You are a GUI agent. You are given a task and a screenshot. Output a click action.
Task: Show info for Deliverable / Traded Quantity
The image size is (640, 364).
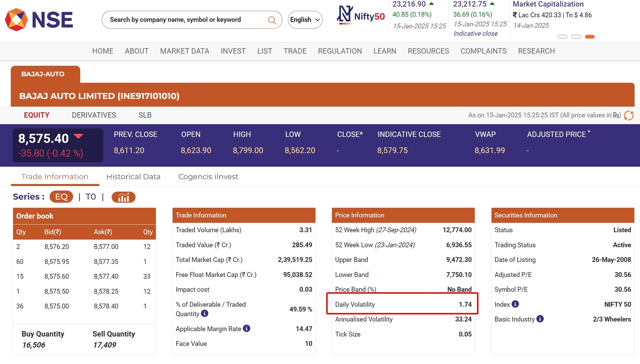click(205, 314)
